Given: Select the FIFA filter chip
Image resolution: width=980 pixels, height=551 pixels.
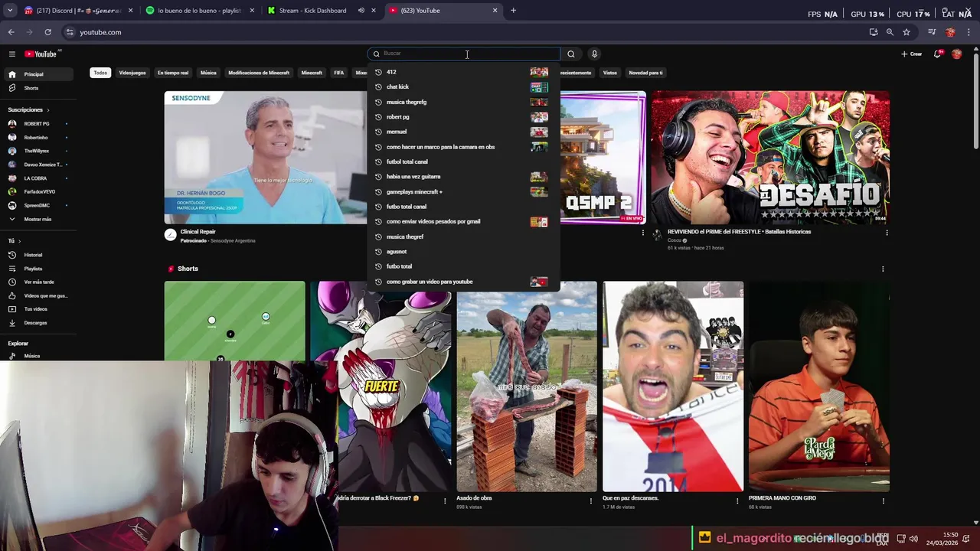Looking at the screenshot, I should [x=339, y=73].
